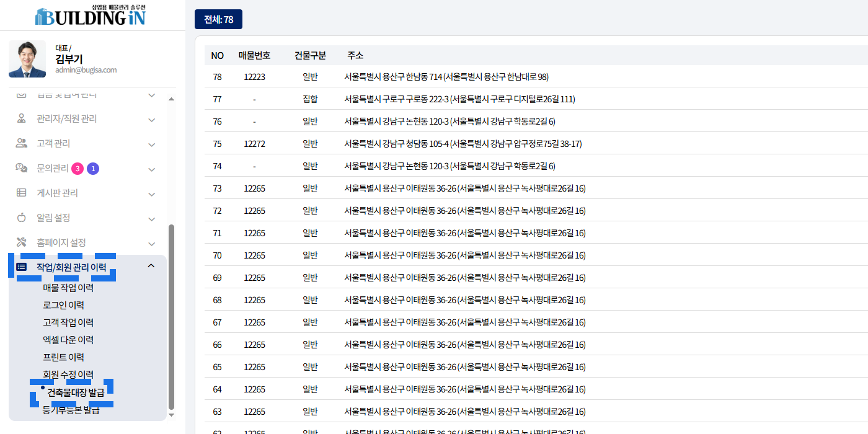Click the 작업/회원 관리 이력 list icon
Image resolution: width=868 pixels, height=434 pixels.
tap(22, 267)
